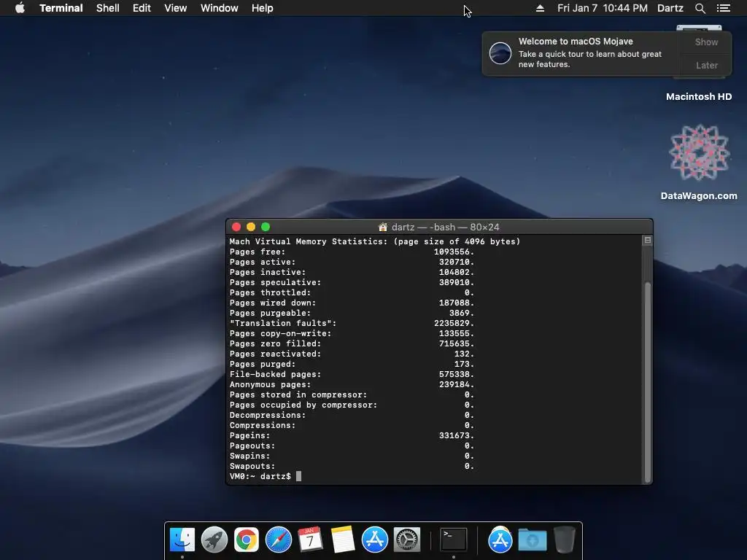Open Notification Center list icon
The image size is (747, 560).
click(x=723, y=8)
